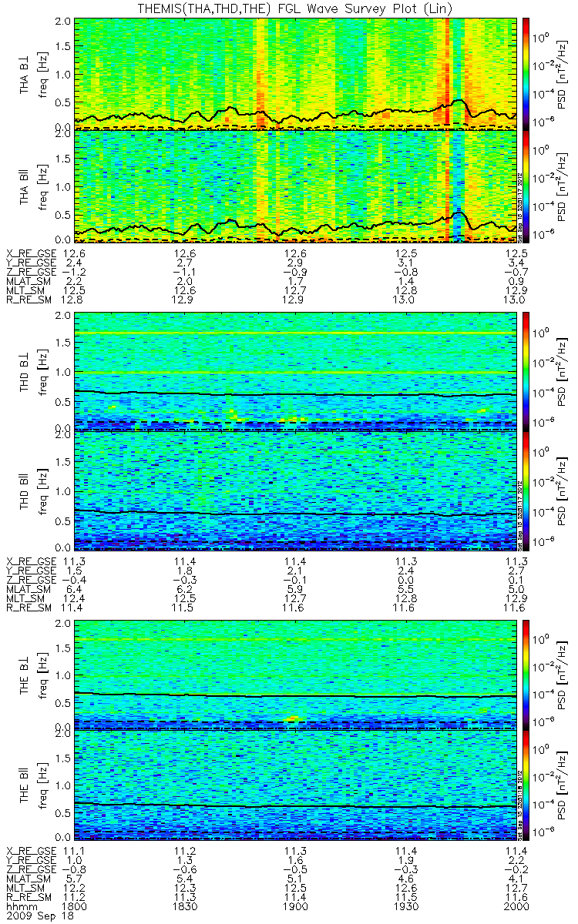578x924 pixels.
Task: Click the 'THA B⊥' axis label
Action: [x=25, y=74]
